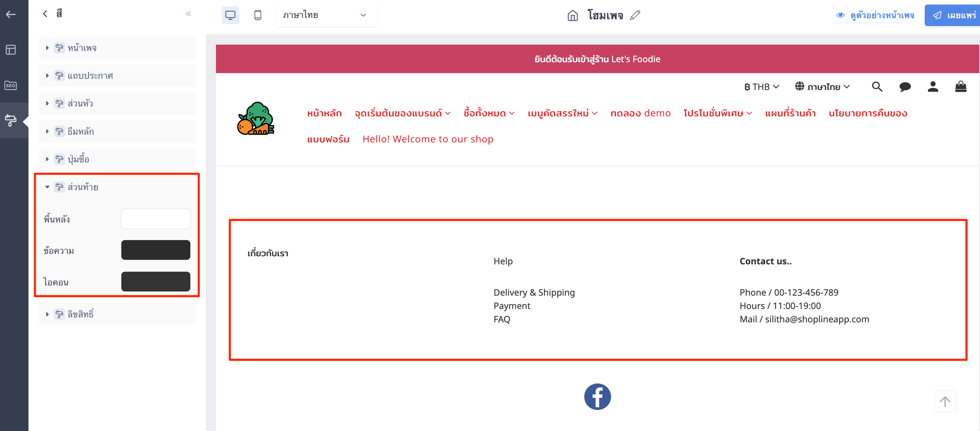
Task: Open the Facebook social icon
Action: (597, 397)
